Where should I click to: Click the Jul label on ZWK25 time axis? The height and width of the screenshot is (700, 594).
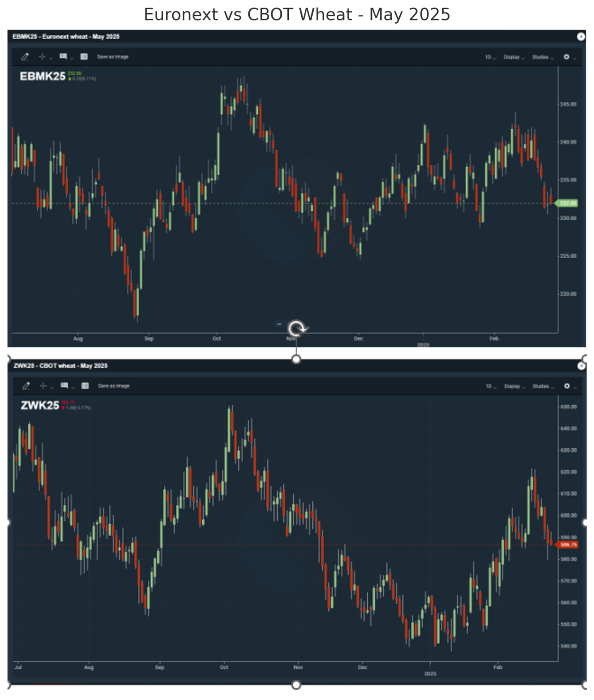point(18,667)
